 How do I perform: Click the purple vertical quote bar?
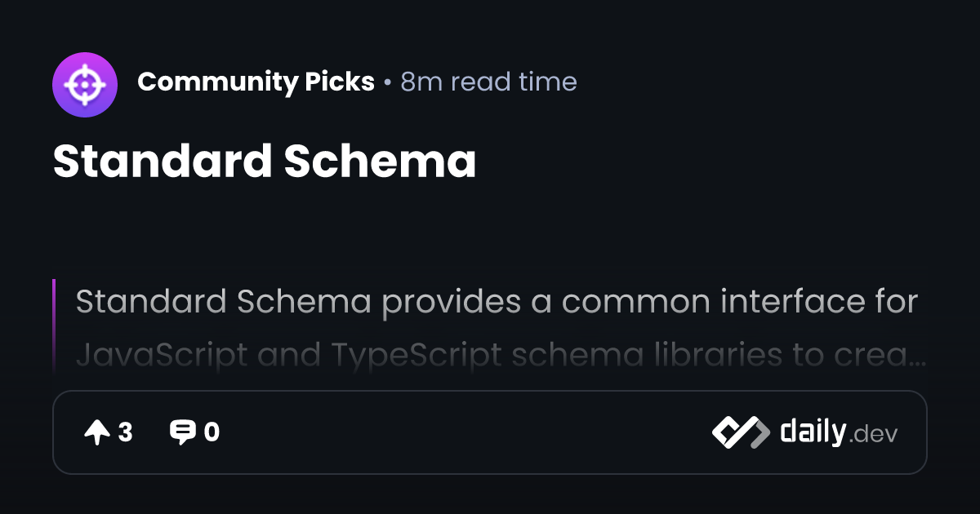pyautogui.click(x=54, y=325)
